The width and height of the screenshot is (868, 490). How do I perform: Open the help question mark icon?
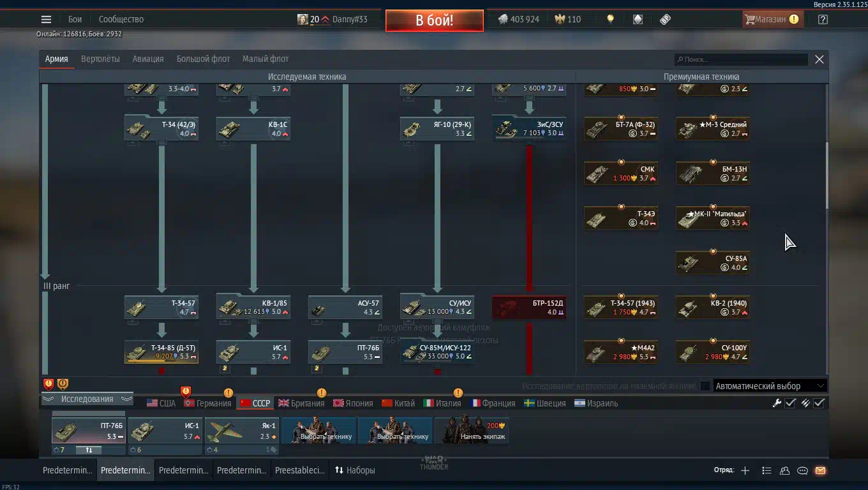point(823,19)
